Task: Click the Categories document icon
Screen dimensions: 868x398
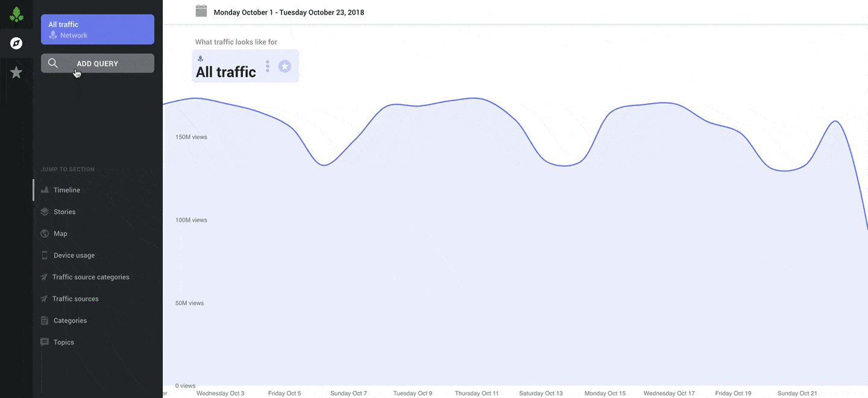Action: pyautogui.click(x=45, y=320)
